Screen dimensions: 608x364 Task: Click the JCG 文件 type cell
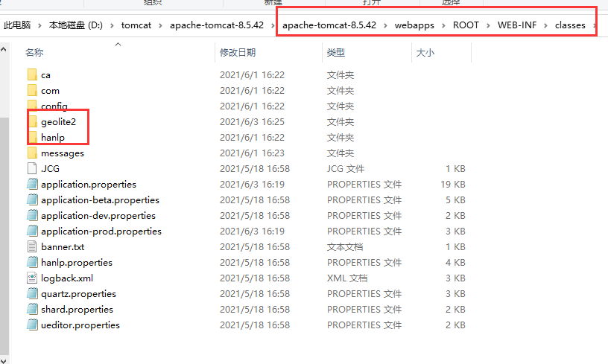pyautogui.click(x=346, y=168)
